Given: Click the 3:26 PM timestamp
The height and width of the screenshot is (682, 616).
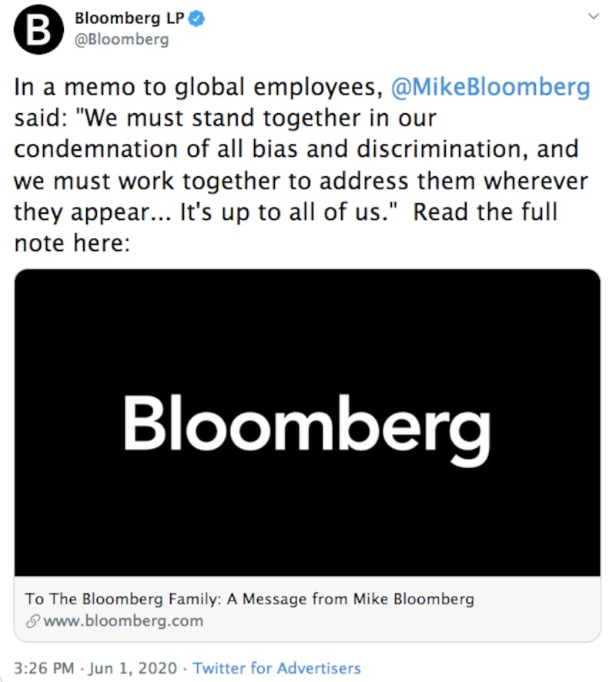Looking at the screenshot, I should (x=44, y=668).
